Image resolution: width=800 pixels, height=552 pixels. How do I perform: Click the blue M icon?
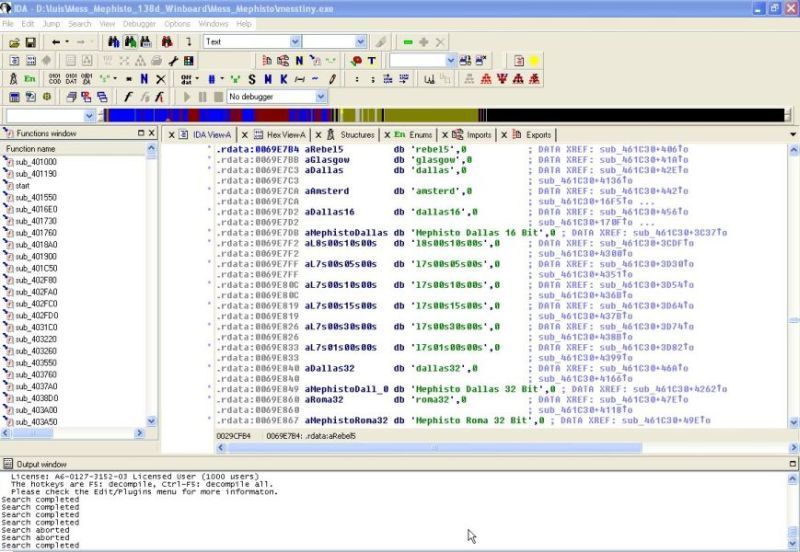click(268, 79)
